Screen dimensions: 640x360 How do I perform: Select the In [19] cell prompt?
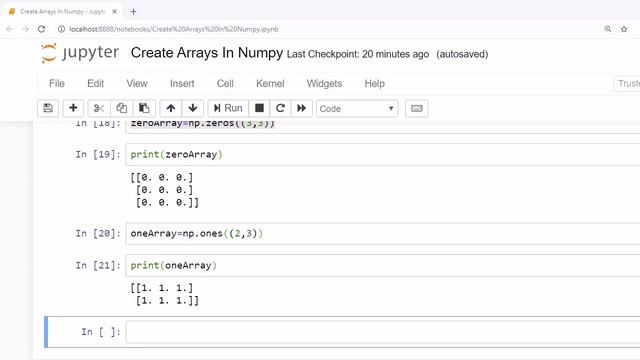click(x=98, y=154)
